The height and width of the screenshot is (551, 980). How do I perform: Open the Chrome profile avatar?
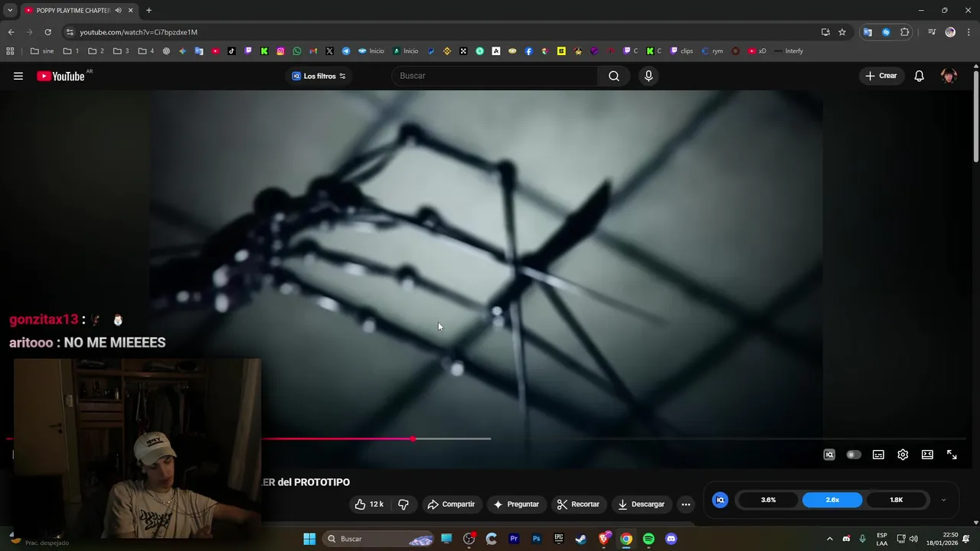[x=950, y=32]
